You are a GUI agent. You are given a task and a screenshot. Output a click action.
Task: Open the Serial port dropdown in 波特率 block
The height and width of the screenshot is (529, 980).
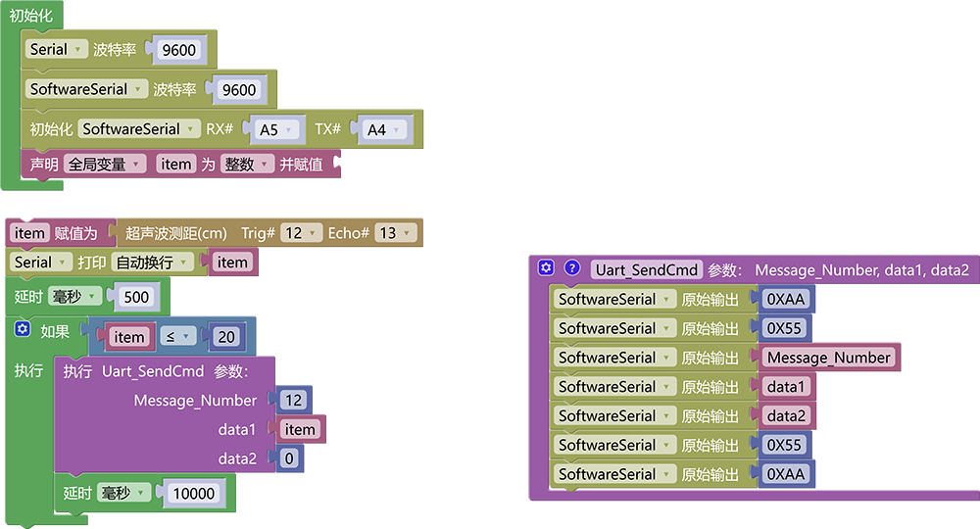coord(56,49)
